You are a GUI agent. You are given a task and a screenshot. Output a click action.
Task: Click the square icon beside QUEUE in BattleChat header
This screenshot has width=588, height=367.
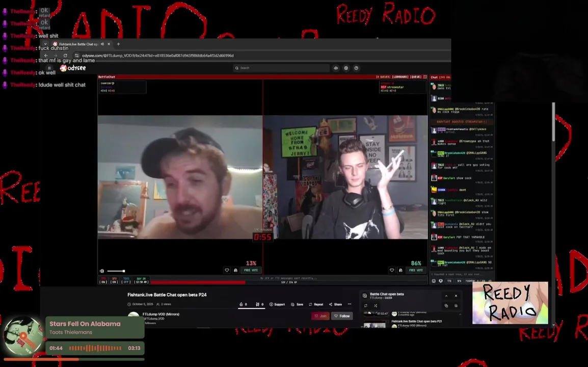pyautogui.click(x=425, y=77)
